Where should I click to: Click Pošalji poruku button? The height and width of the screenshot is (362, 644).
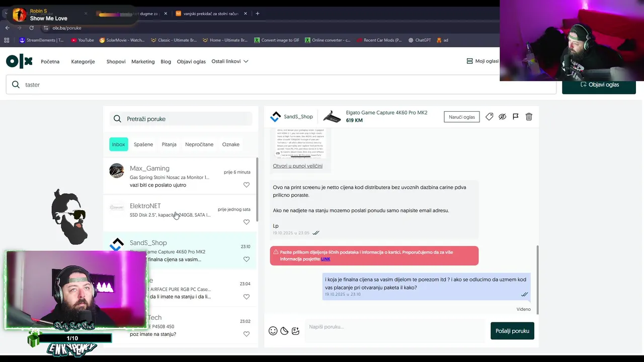coord(512,331)
